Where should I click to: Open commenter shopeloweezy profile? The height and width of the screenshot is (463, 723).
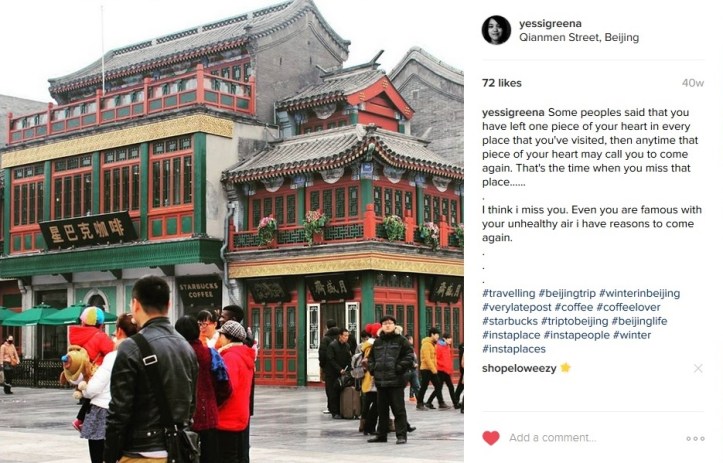tap(519, 368)
